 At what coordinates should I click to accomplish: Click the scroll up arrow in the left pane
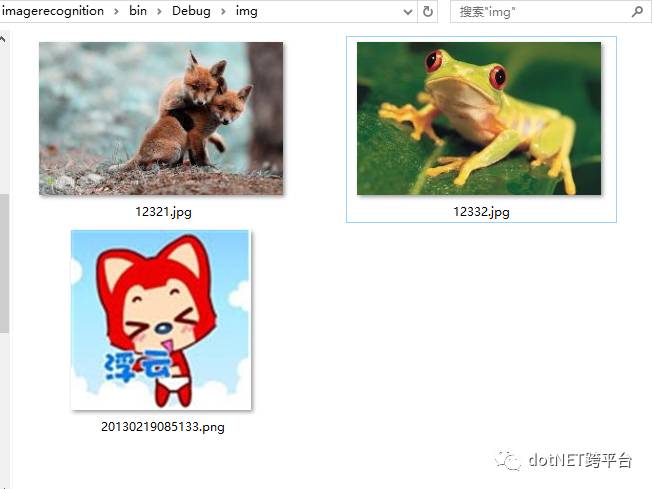[3, 40]
